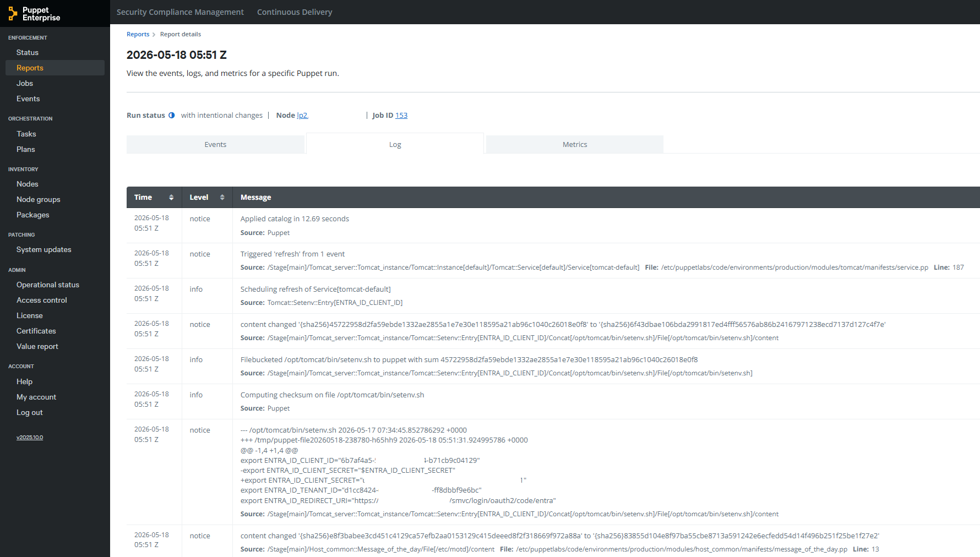Open Help in the sidebar
This screenshot has height=557, width=980.
(24, 381)
